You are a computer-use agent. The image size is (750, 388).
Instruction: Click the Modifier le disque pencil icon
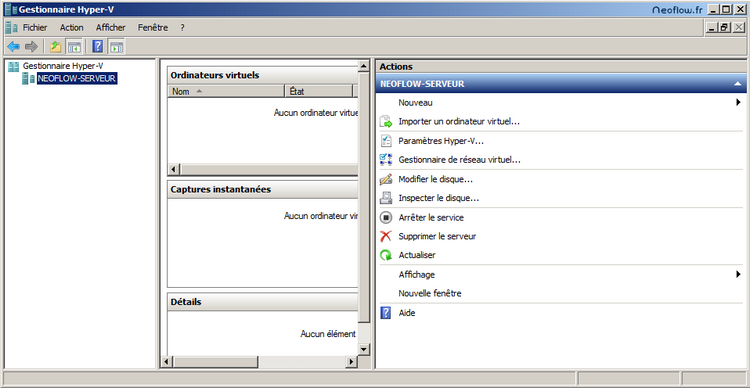386,179
